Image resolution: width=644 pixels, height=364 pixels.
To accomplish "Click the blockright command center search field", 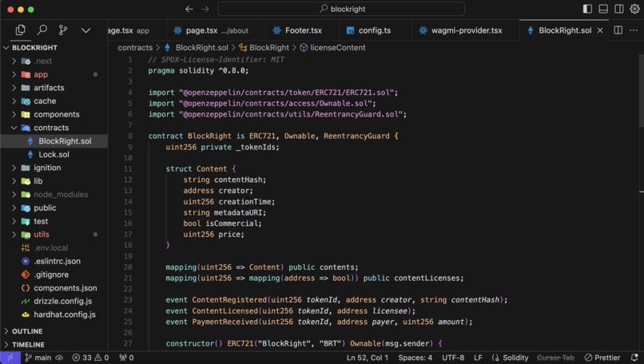I will (x=341, y=9).
